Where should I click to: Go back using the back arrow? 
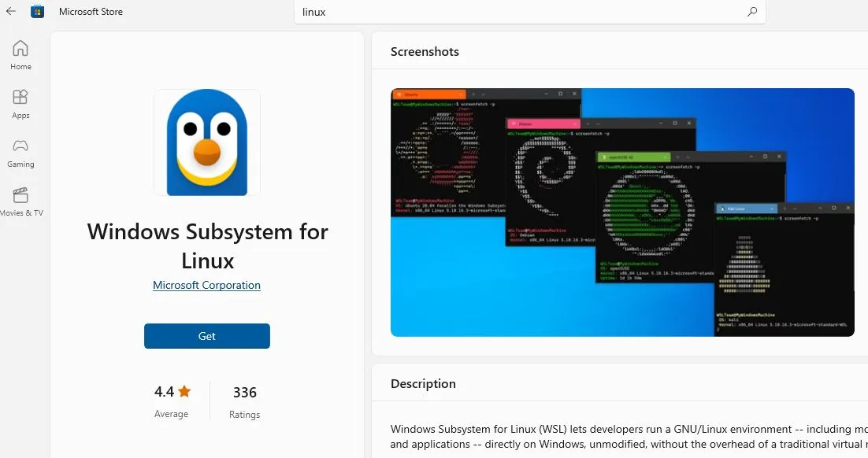10,11
